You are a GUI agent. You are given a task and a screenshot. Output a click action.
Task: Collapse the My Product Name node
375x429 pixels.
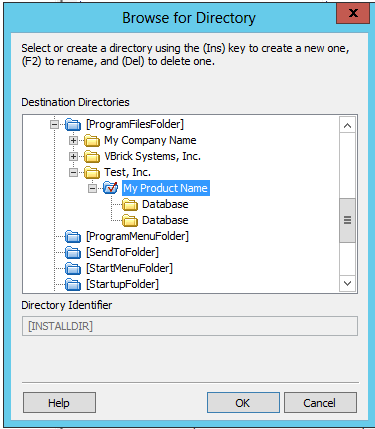[92, 189]
